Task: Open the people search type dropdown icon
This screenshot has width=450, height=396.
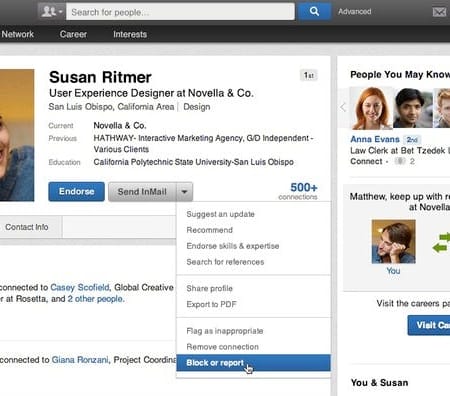Action: pyautogui.click(x=52, y=12)
